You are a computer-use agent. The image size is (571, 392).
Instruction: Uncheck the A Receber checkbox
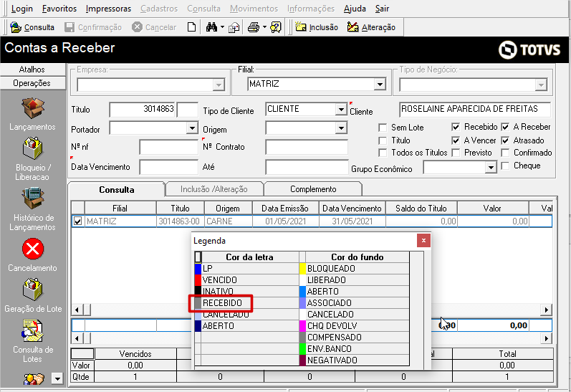505,127
